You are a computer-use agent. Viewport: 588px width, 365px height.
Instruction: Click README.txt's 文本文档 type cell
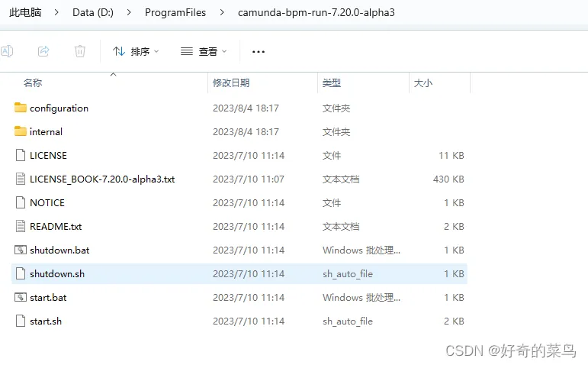[x=341, y=227]
